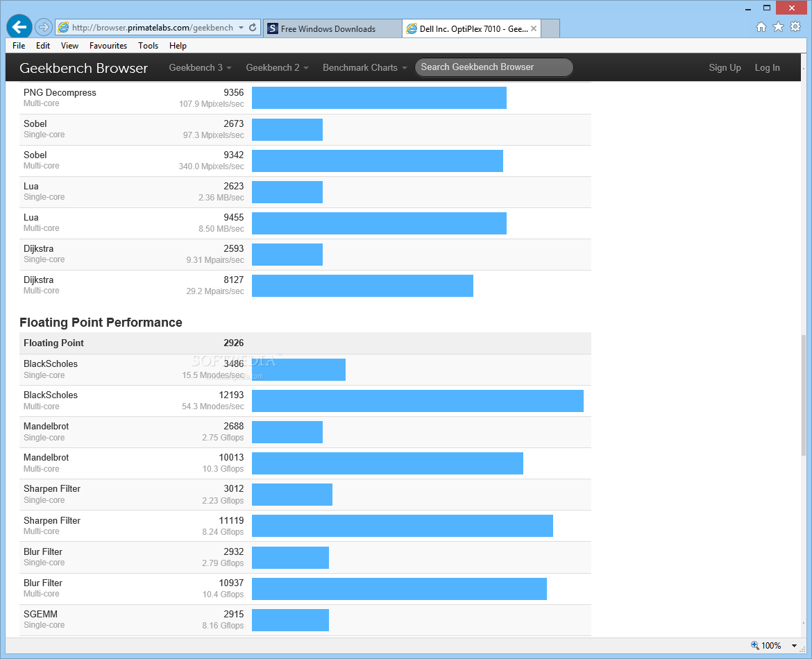The height and width of the screenshot is (659, 812).
Task: Expand the Geekbench 3 dropdown
Action: tap(200, 67)
